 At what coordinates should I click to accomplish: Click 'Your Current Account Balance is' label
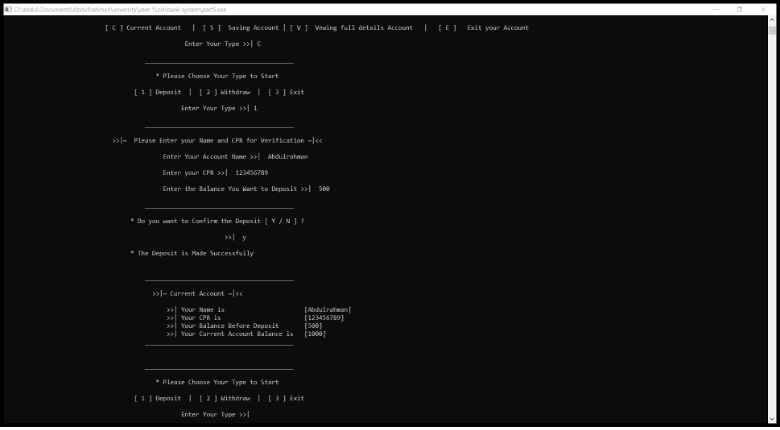tap(237, 334)
